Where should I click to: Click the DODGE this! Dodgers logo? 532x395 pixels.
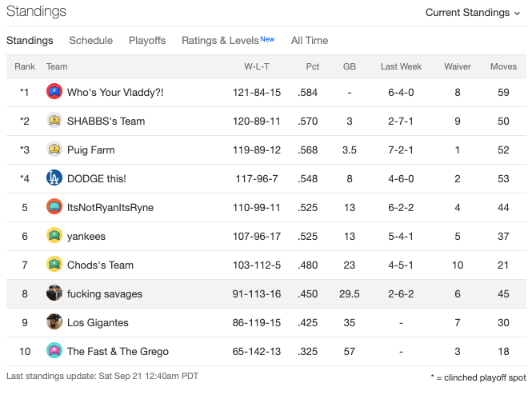(54, 178)
